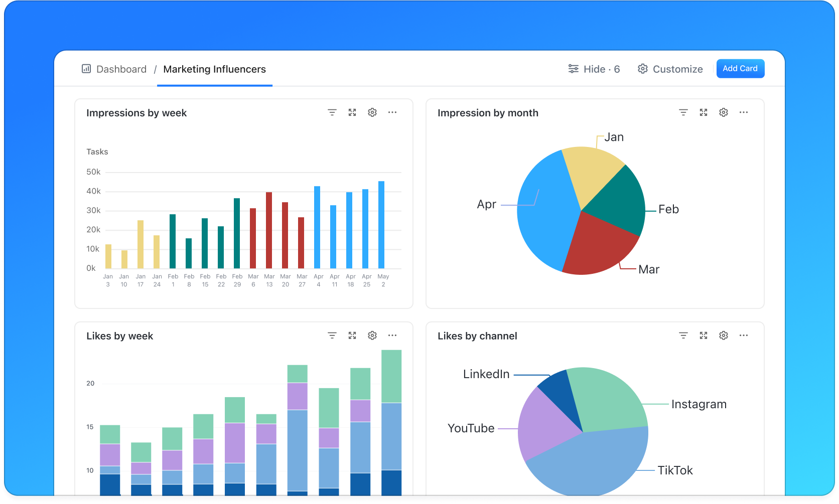Open settings gear on Likes by week card

click(372, 335)
